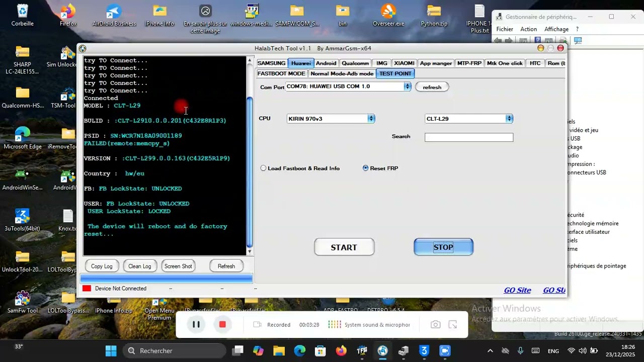Select the Normal Mode-Adb mode sub-tab
Image resolution: width=644 pixels, height=362 pixels.
click(x=342, y=73)
